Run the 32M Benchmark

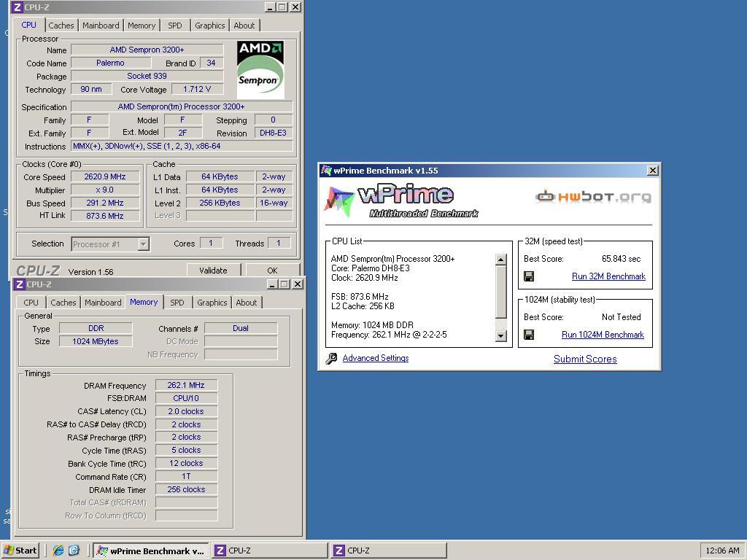point(608,276)
